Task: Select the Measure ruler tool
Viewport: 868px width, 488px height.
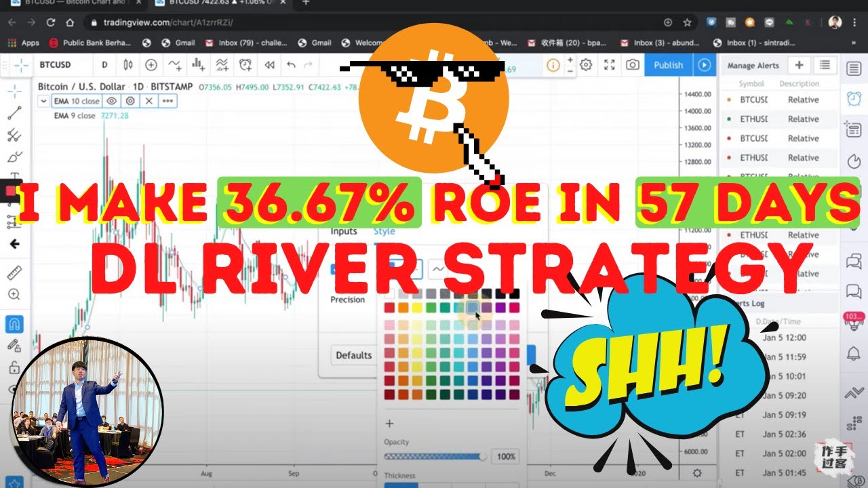Action: pos(14,273)
